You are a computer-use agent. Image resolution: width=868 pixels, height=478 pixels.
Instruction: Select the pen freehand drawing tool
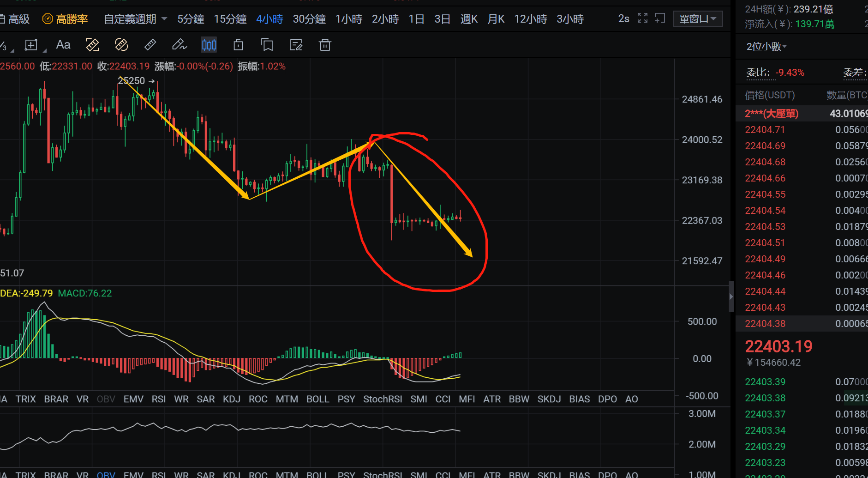(179, 45)
